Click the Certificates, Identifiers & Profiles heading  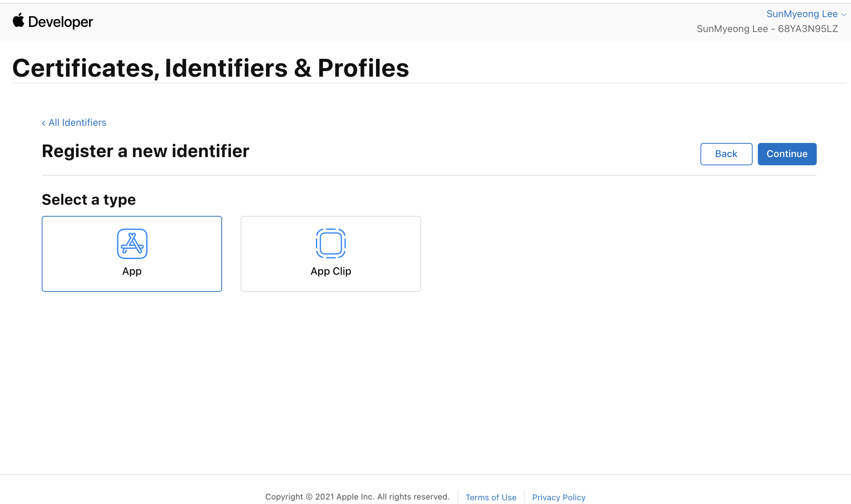pos(211,68)
